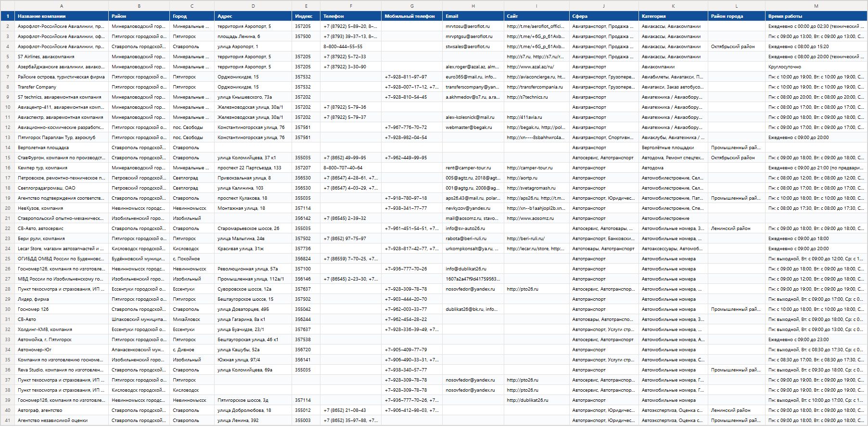
Task: Click the 'http://svetagromash.ru' site cell
Action: 536,188
